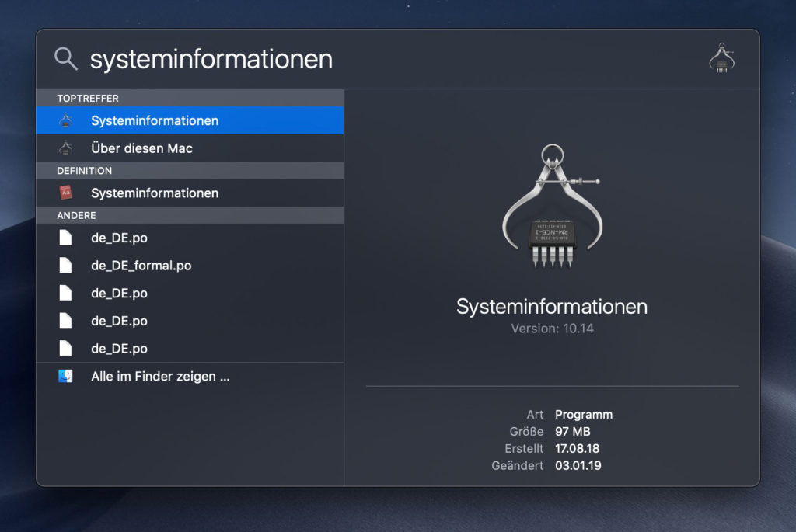This screenshot has width=796, height=532.
Task: Click the file icon beside de_DE_formal.po
Action: [x=65, y=266]
